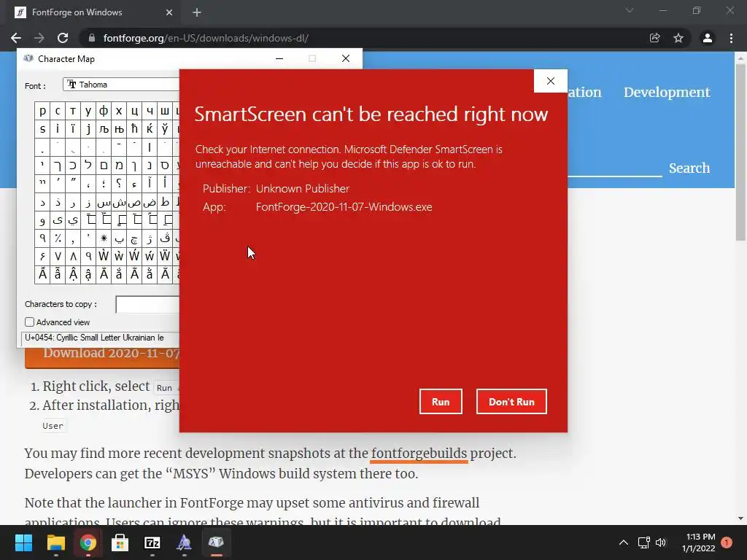The width and height of the screenshot is (747, 560).
Task: Open the notification badge in the tray
Action: tap(727, 542)
